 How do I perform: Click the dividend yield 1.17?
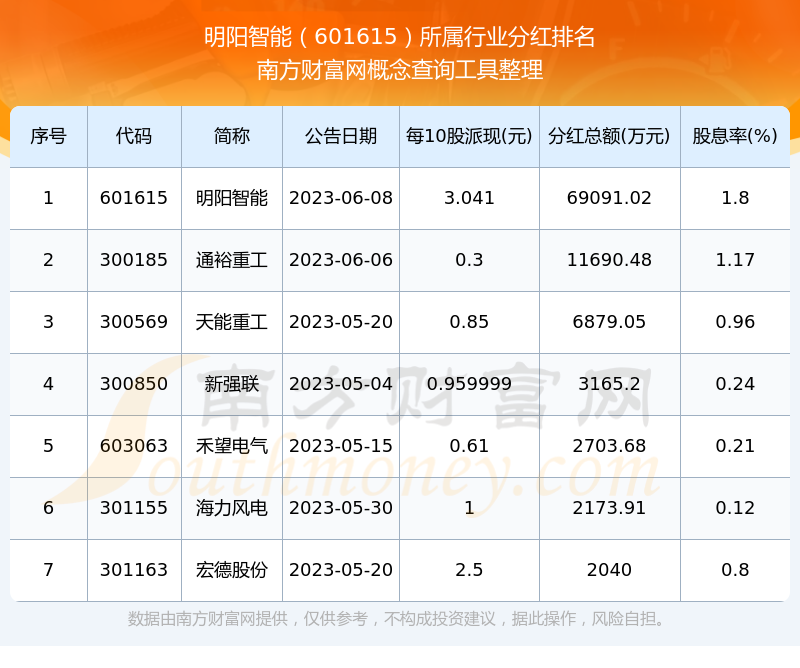(x=735, y=260)
